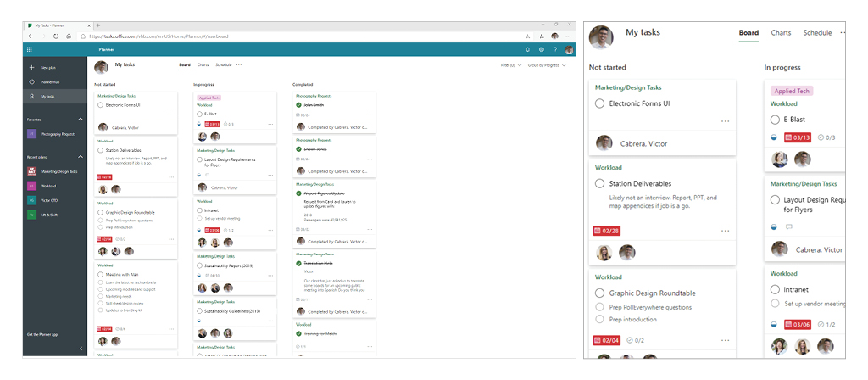Open Electronic Forms UI card ellipsis in enlarged view

[x=726, y=121]
